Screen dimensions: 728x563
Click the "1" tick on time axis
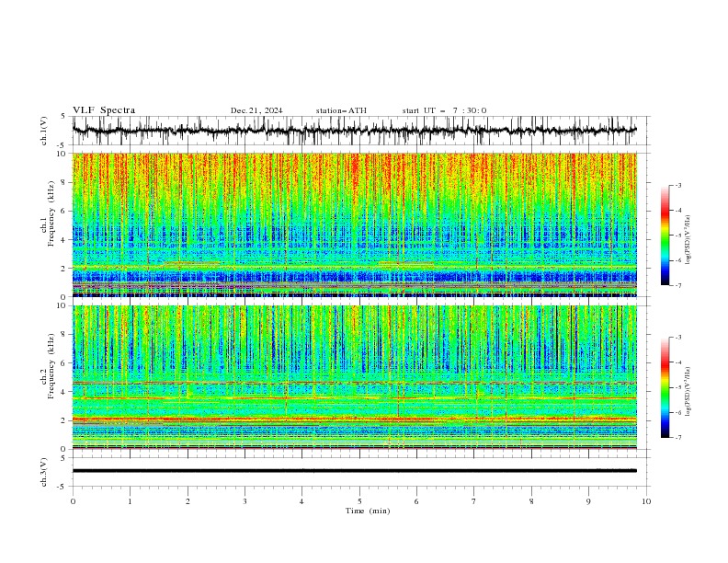pos(130,501)
